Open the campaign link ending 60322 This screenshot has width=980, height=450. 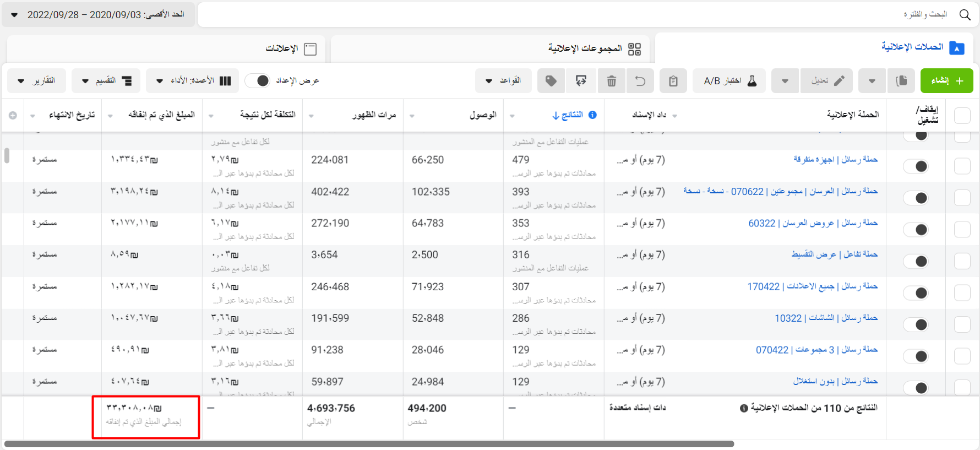click(x=813, y=223)
